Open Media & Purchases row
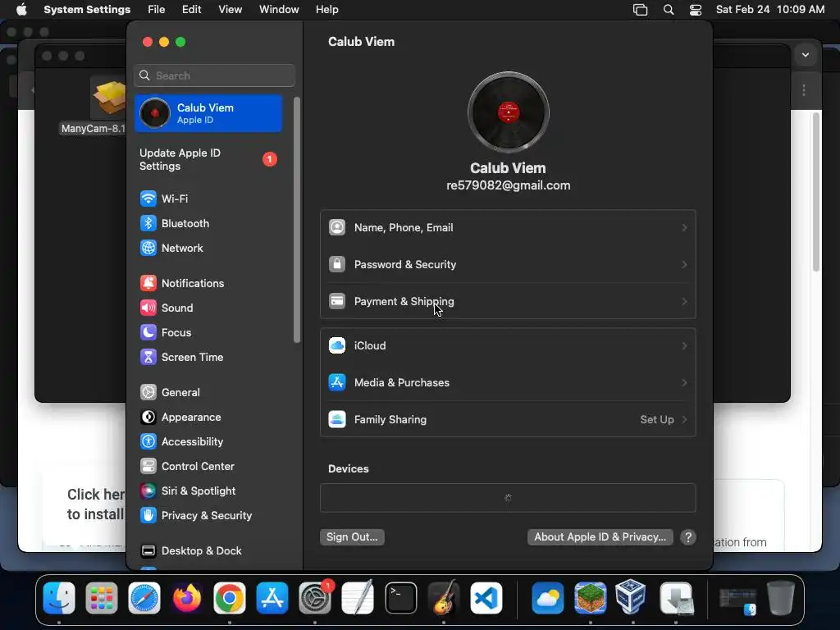 [x=508, y=383]
